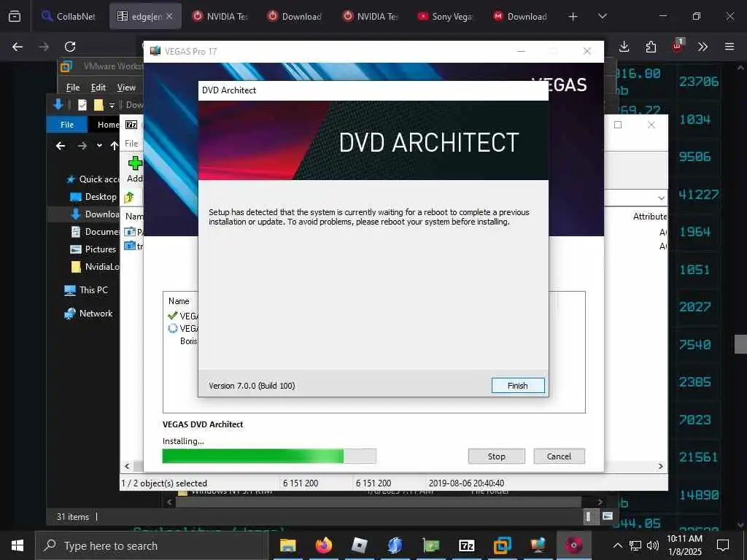Select Documents in the Explorer sidebar
Image resolution: width=747 pixels, height=560 pixels.
pos(95,232)
